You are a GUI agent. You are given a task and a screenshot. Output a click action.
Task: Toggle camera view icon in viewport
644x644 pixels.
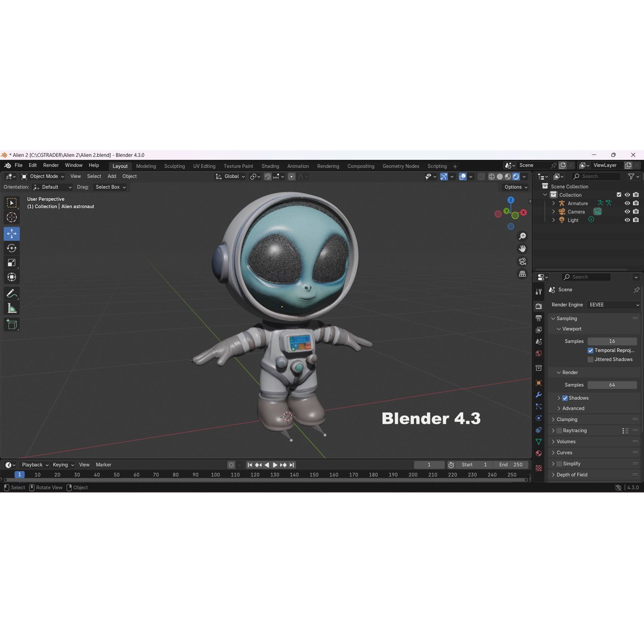coord(522,261)
